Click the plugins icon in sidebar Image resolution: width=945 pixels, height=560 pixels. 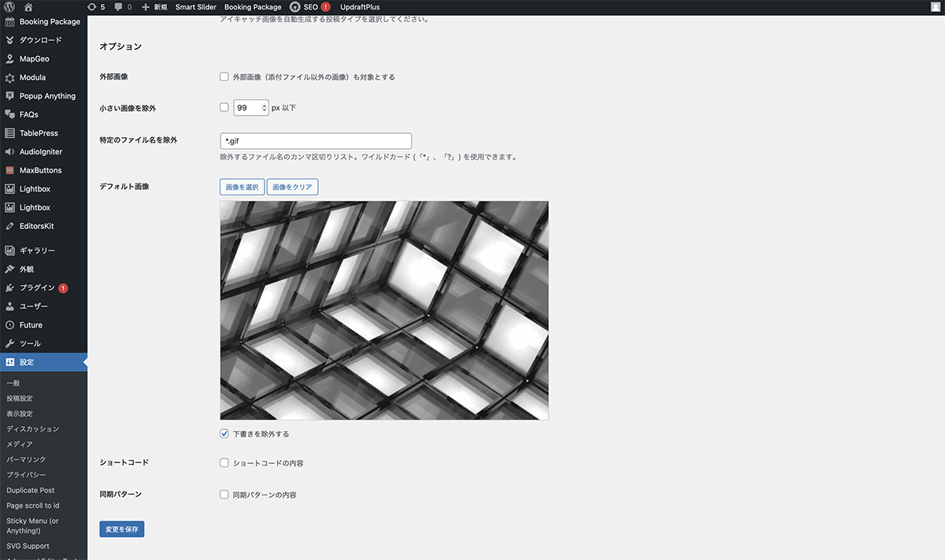coord(10,287)
